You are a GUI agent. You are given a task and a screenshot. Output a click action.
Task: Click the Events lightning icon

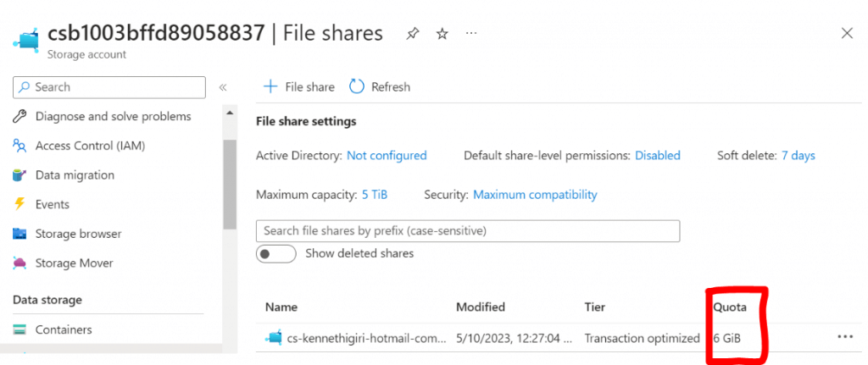click(19, 204)
